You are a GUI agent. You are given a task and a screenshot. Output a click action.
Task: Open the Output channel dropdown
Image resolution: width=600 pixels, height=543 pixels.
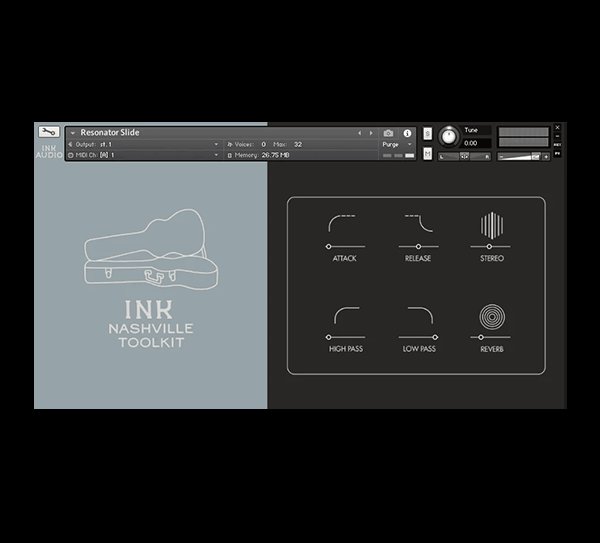216,144
